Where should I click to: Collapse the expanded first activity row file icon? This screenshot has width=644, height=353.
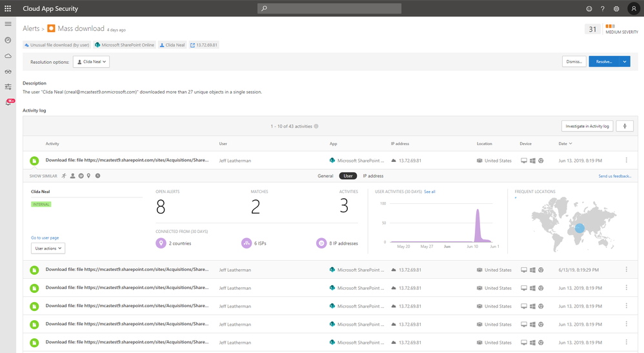[34, 161]
